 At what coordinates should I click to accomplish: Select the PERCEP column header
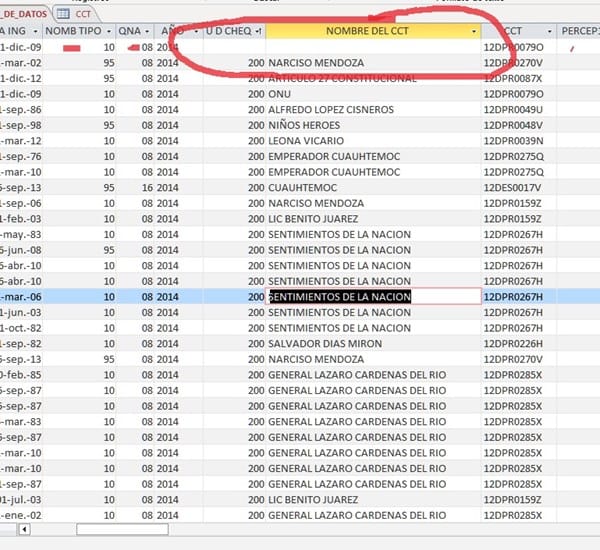coord(580,32)
